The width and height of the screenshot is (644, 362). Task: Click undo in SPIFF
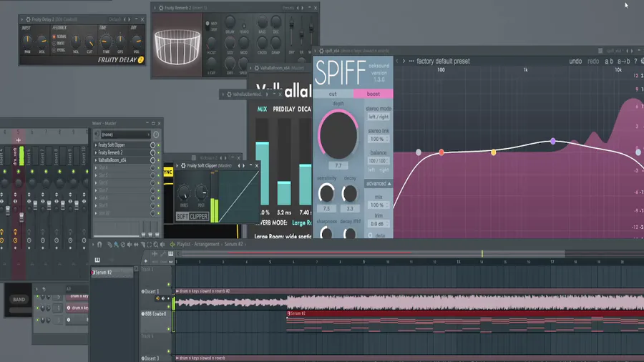tap(575, 61)
